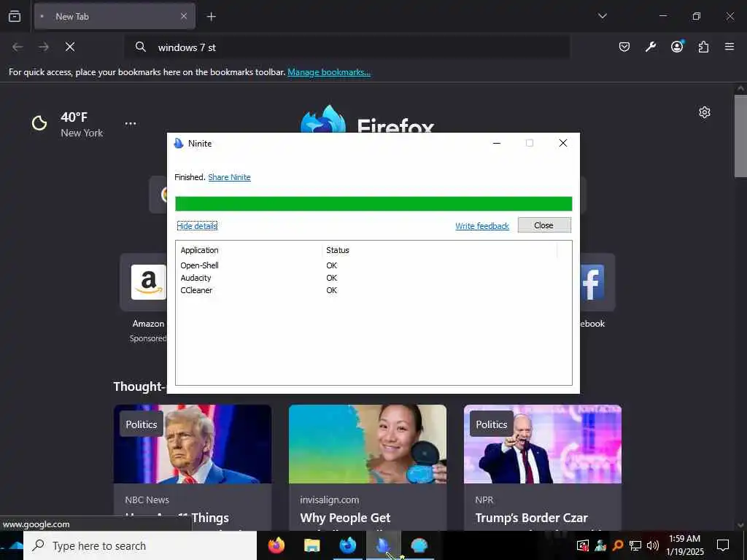The image size is (747, 560).
Task: Focus the address bar showing 'windows 7 st'
Action: coord(347,47)
